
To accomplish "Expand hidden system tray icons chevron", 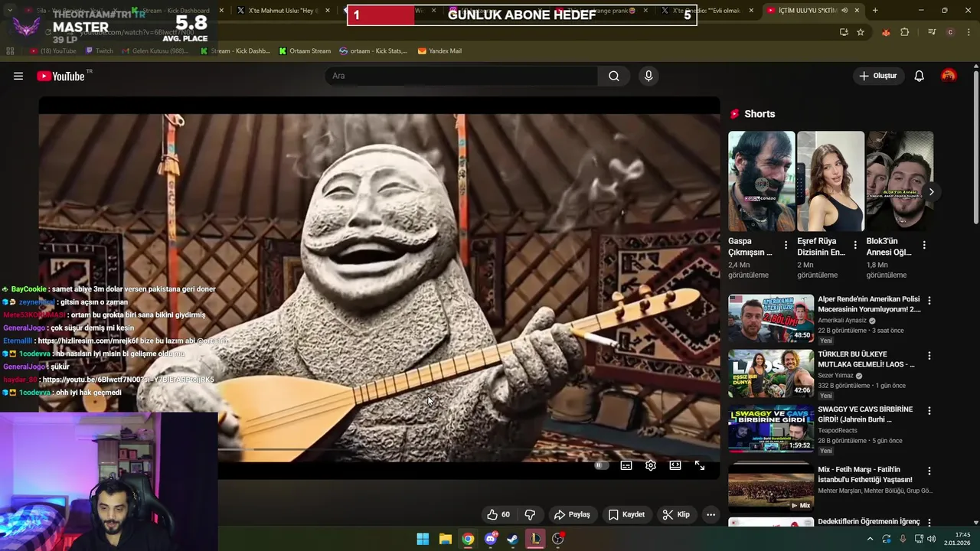I will click(870, 539).
